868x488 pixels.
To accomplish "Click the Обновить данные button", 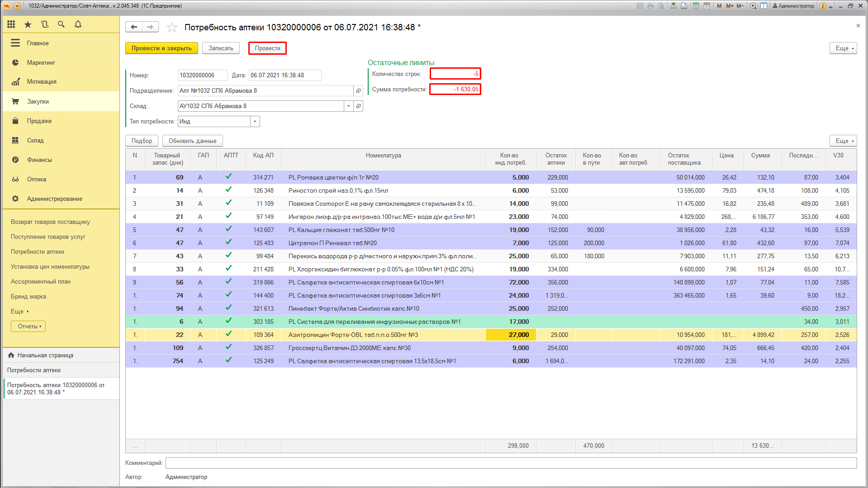I will point(192,141).
